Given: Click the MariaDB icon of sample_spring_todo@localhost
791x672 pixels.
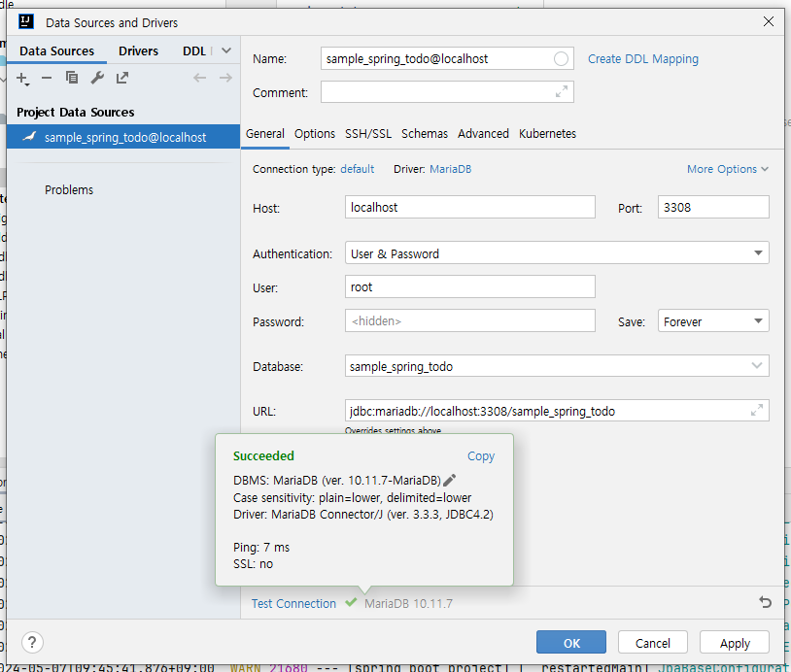Looking at the screenshot, I should click(x=29, y=137).
